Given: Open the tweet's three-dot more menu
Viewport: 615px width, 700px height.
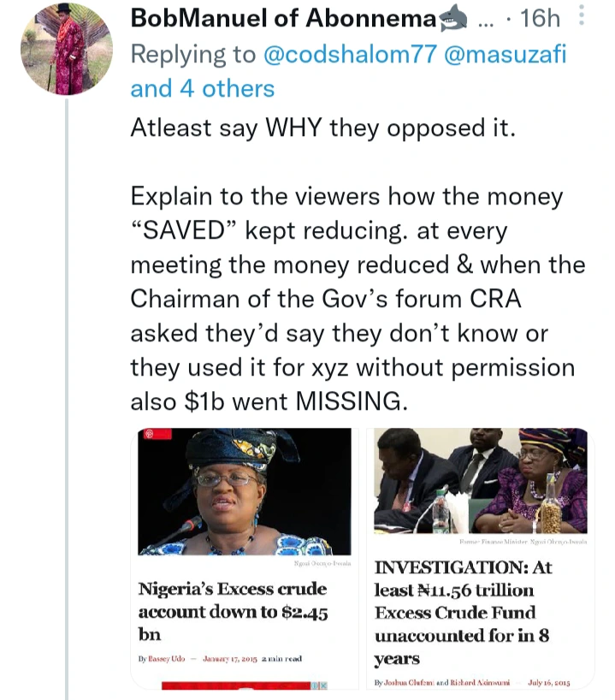Looking at the screenshot, I should click(x=583, y=16).
